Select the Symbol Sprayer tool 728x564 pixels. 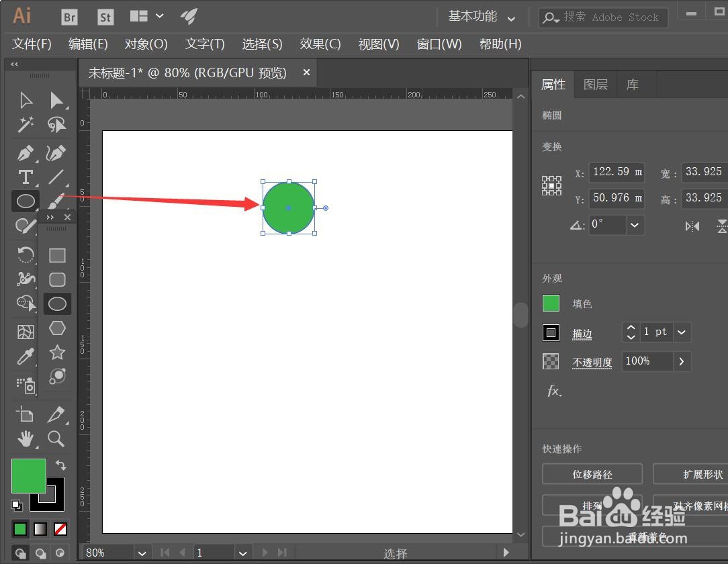click(26, 385)
